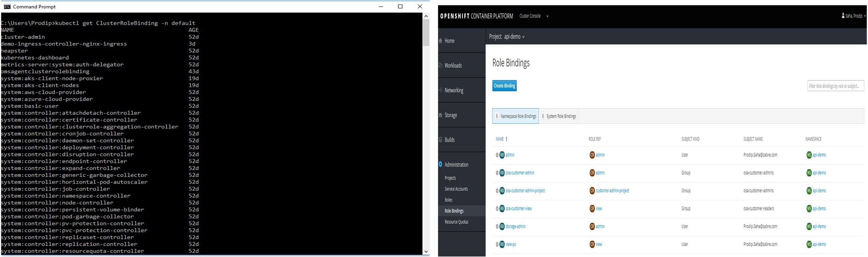Open view role ref in osa-customer-view row
The image size is (868, 257).
pyautogui.click(x=599, y=208)
